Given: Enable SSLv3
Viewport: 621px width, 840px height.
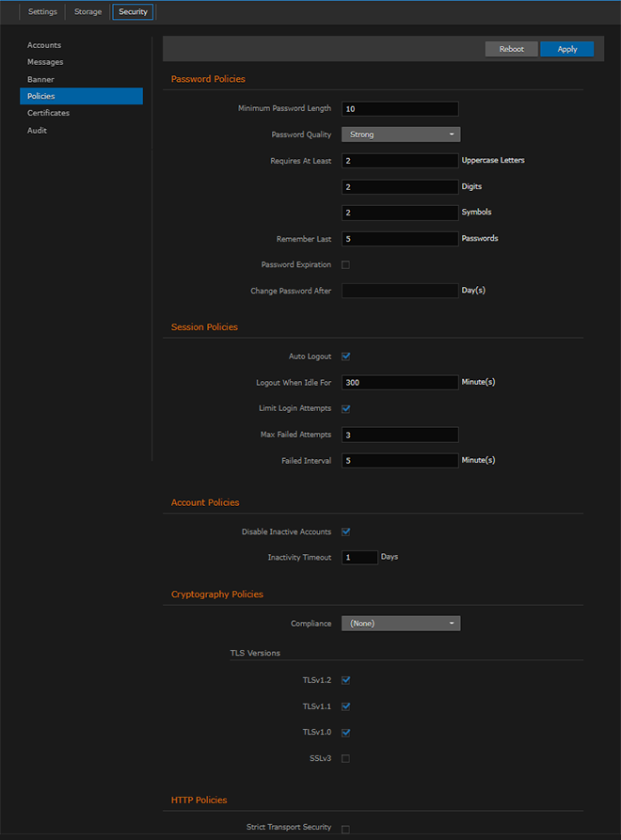Looking at the screenshot, I should [x=345, y=758].
